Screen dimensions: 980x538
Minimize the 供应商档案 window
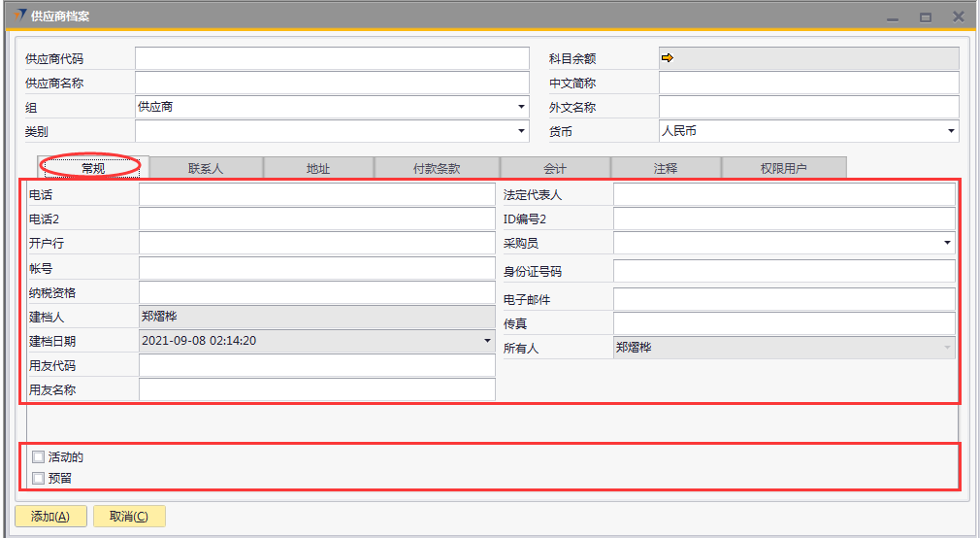[892, 17]
